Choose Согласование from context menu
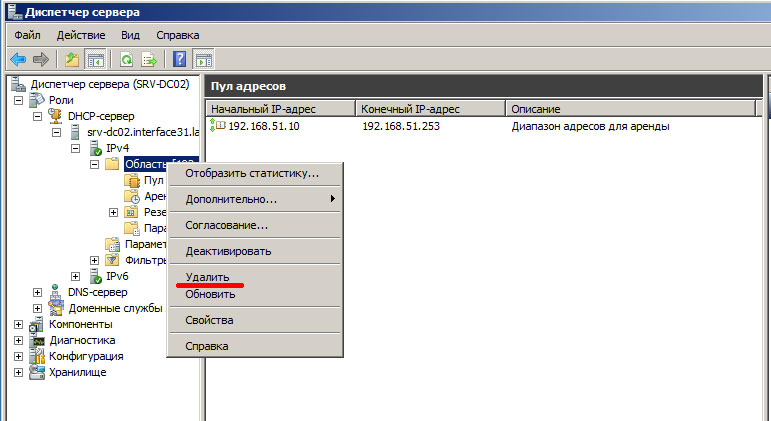 click(x=255, y=225)
